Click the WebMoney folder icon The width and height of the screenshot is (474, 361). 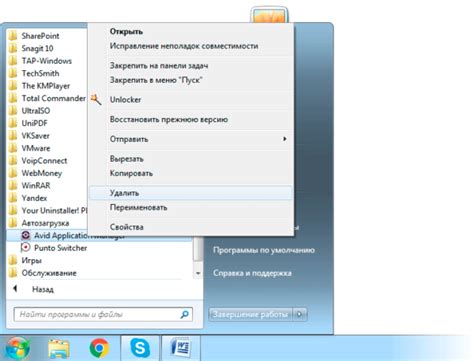13,173
